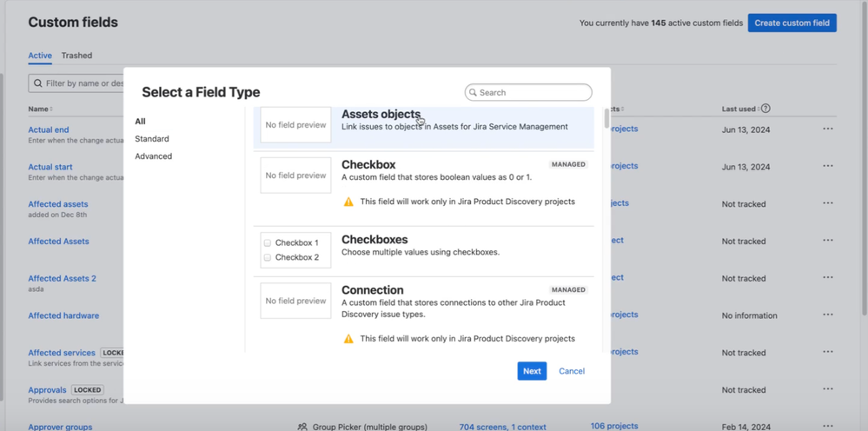Click the magnifier icon in the dialog Search box

(473, 92)
